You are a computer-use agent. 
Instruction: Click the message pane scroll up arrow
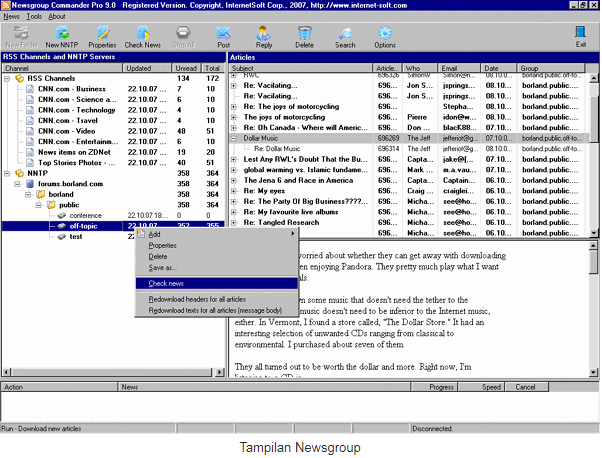tap(594, 246)
